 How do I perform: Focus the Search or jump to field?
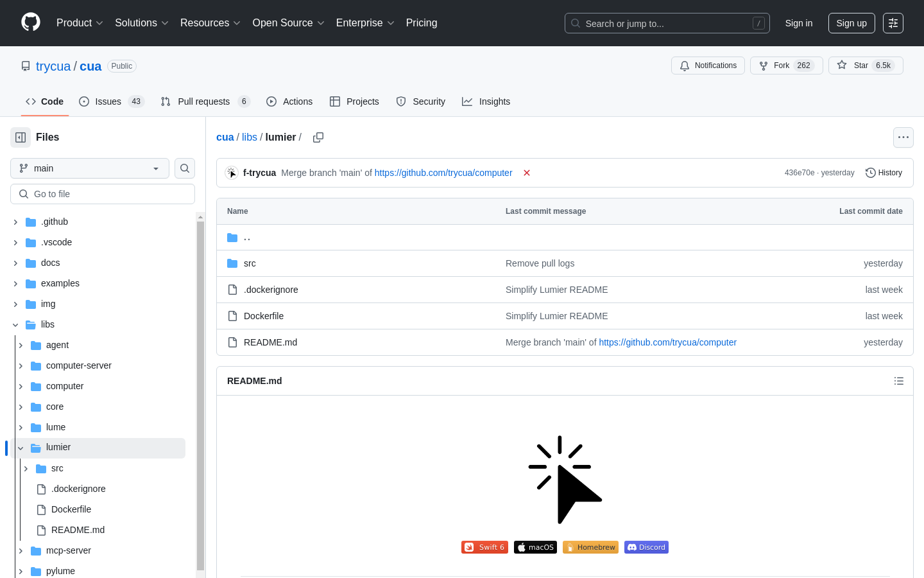pyautogui.click(x=667, y=23)
